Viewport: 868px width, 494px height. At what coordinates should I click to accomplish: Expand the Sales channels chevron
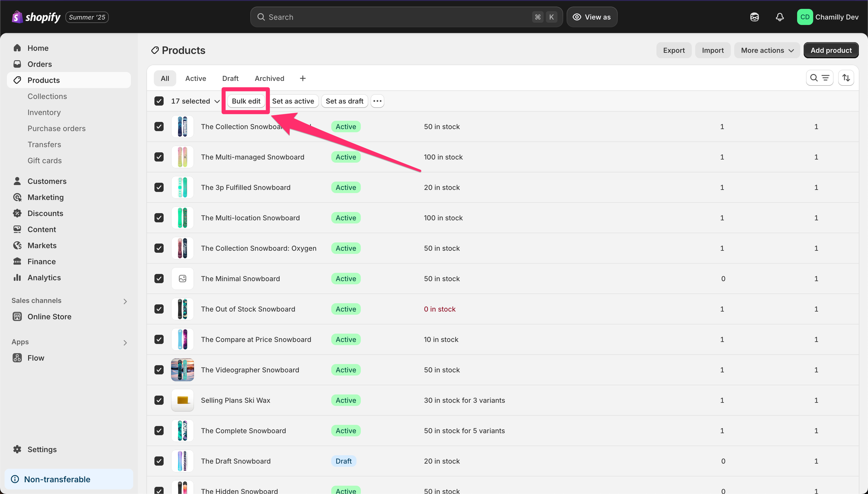pos(125,301)
